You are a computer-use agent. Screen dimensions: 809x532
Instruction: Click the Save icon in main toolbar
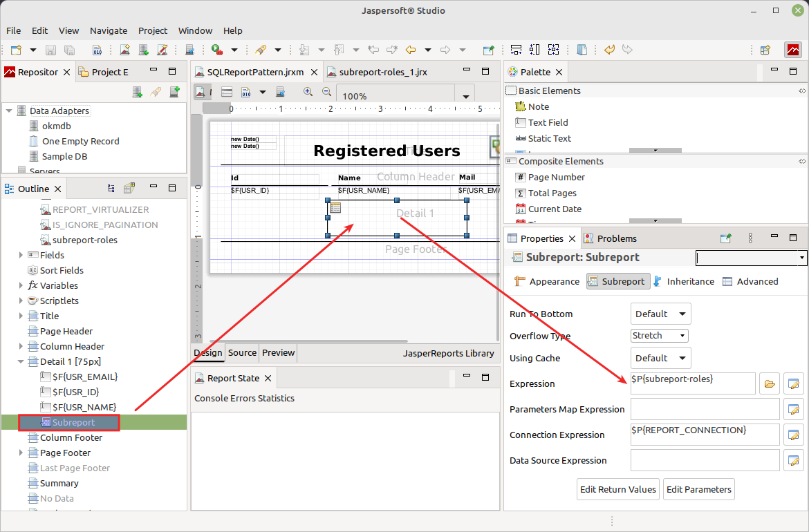click(x=50, y=50)
